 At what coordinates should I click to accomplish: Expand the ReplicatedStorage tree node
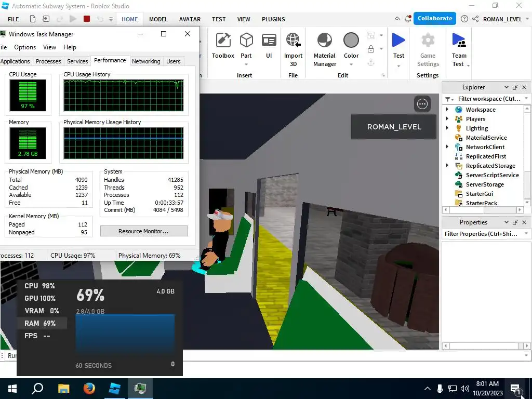(447, 165)
